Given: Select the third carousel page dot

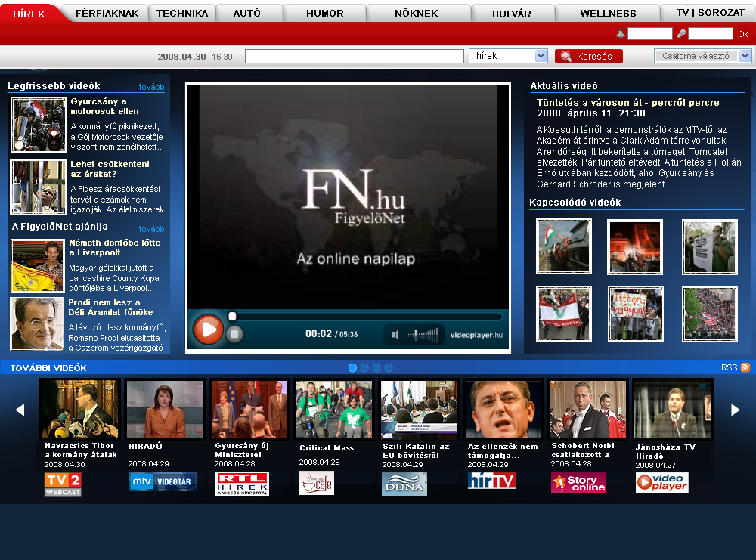Looking at the screenshot, I should (376, 368).
